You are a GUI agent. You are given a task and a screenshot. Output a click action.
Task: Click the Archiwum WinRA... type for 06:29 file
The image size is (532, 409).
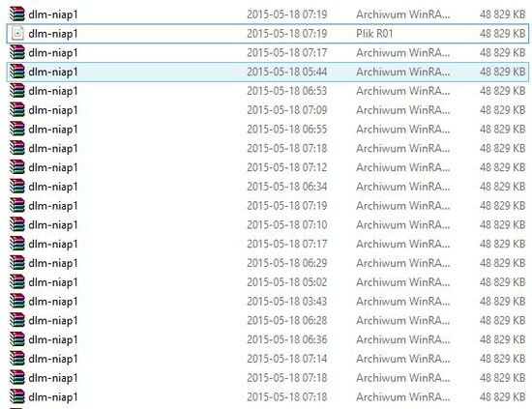(x=403, y=263)
